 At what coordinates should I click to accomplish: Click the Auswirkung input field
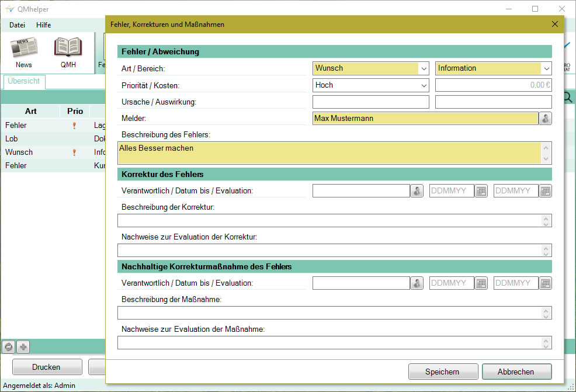pos(494,102)
